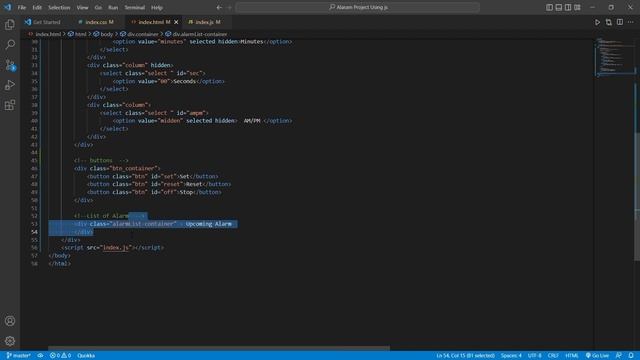The height and width of the screenshot is (360, 640).
Task: Open More Actions ellipsis in editor toolbar
Action: pyautogui.click(x=631, y=22)
